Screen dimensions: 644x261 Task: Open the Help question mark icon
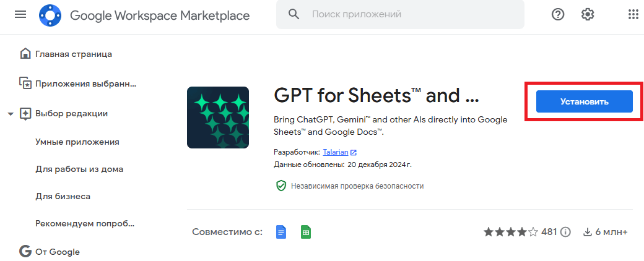coord(558,14)
